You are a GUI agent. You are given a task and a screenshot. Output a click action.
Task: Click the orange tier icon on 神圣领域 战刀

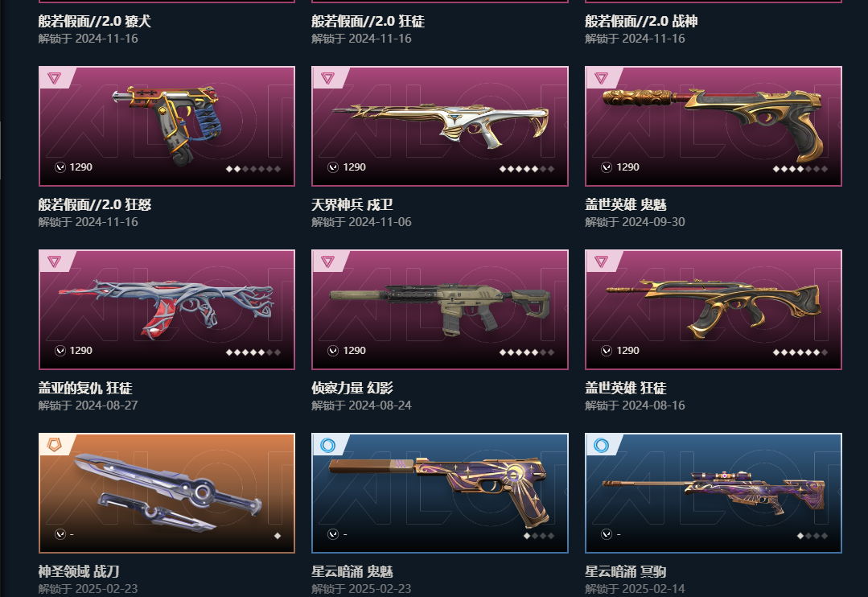(x=54, y=445)
